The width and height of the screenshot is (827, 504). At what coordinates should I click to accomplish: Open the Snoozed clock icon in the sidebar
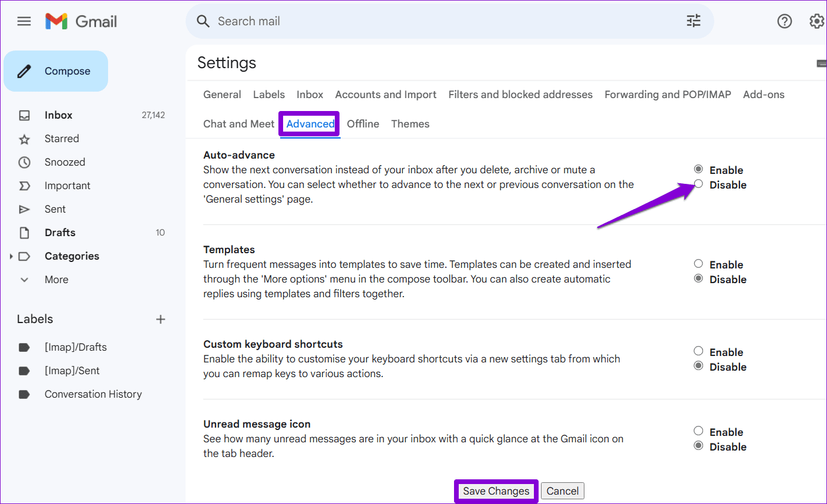[x=25, y=162]
